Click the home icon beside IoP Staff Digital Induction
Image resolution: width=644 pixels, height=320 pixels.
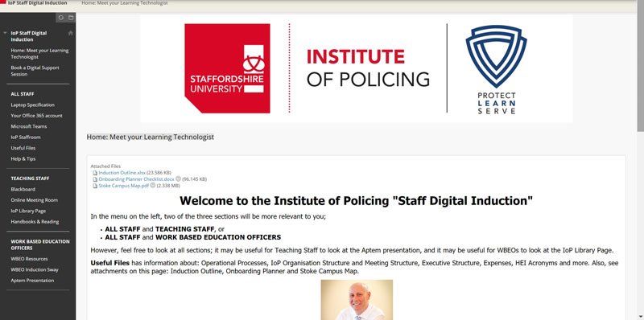tap(71, 33)
